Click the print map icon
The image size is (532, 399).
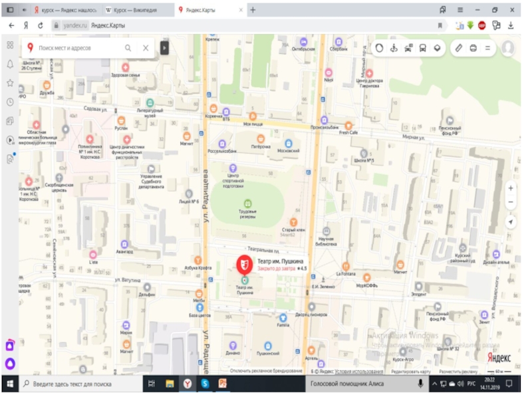pyautogui.click(x=473, y=48)
